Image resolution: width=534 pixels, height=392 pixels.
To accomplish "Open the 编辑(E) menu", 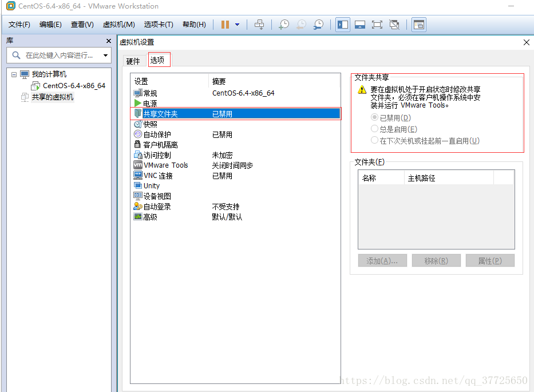I will pyautogui.click(x=50, y=25).
